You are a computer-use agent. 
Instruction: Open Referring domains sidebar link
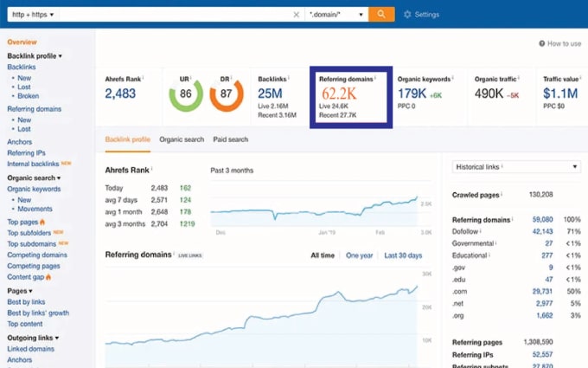[x=34, y=109]
